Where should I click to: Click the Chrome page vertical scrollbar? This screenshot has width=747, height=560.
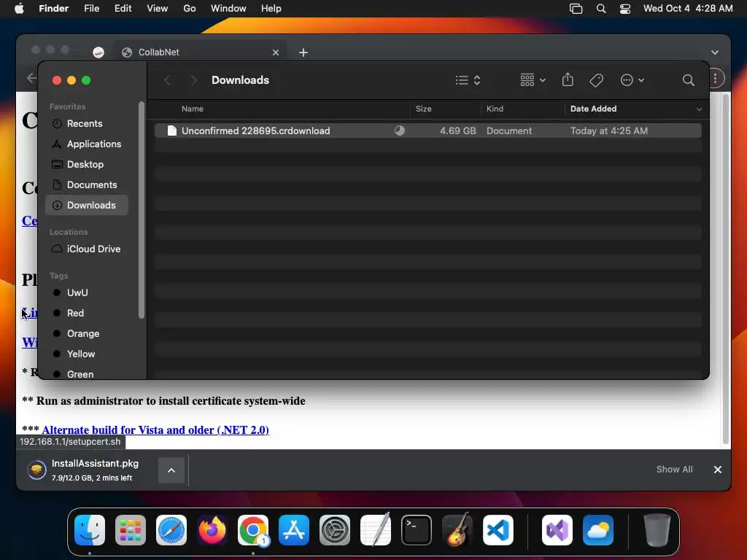click(725, 268)
